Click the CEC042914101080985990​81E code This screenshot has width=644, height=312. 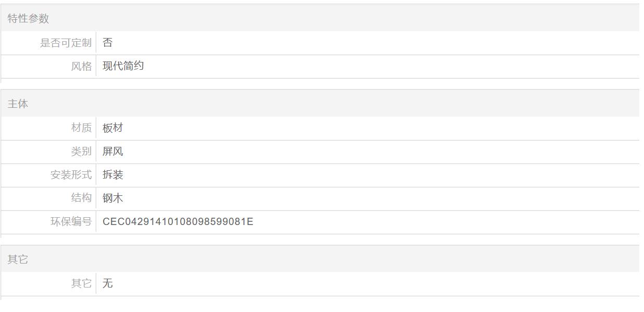(x=178, y=221)
